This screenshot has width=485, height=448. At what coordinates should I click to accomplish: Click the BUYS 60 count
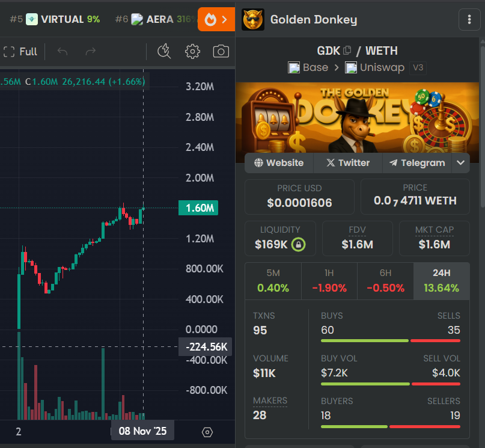tap(328, 330)
